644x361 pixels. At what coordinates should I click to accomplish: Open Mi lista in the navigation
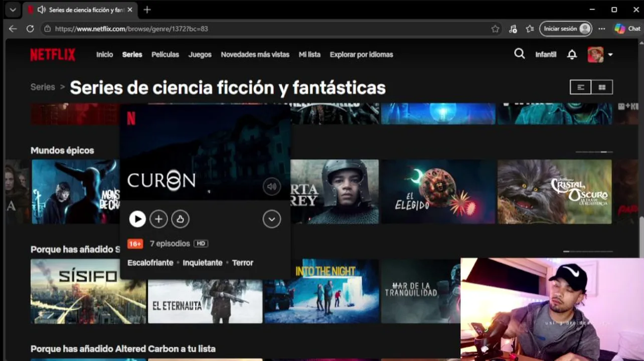(x=309, y=55)
